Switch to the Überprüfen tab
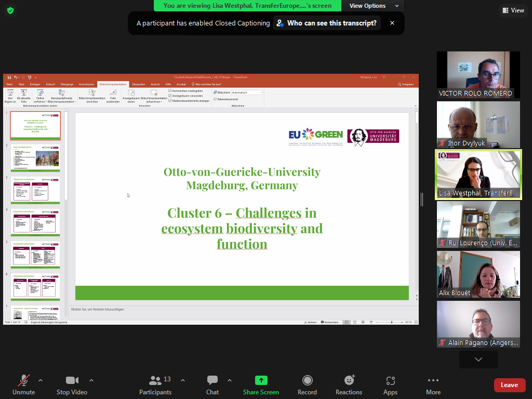 tap(138, 84)
